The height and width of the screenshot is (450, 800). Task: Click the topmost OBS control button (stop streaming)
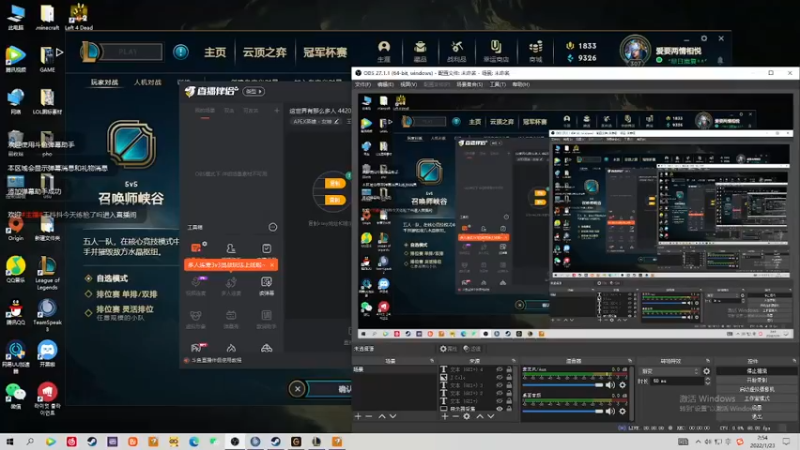coord(757,371)
